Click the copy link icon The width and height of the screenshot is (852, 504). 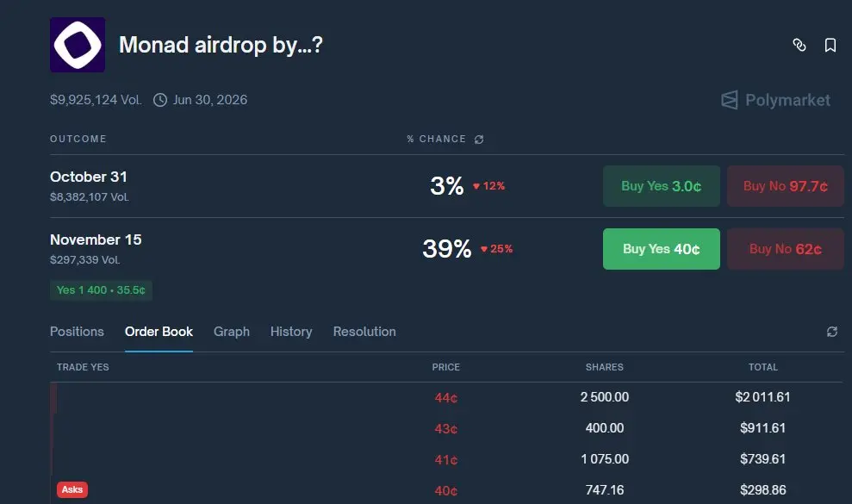[799, 45]
